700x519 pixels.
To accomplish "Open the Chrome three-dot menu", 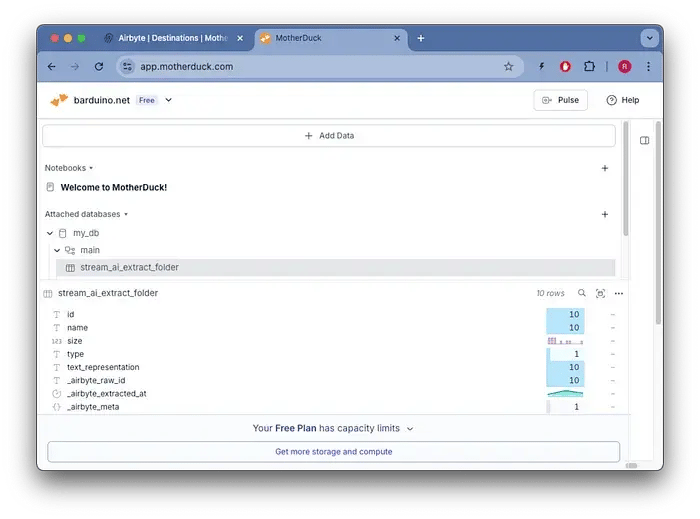I will click(x=648, y=66).
